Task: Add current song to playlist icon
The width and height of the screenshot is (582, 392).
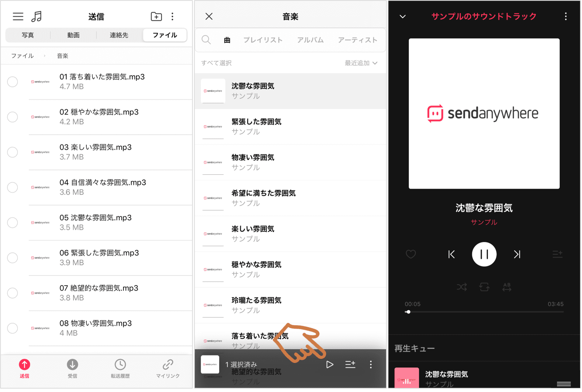Action: click(558, 255)
